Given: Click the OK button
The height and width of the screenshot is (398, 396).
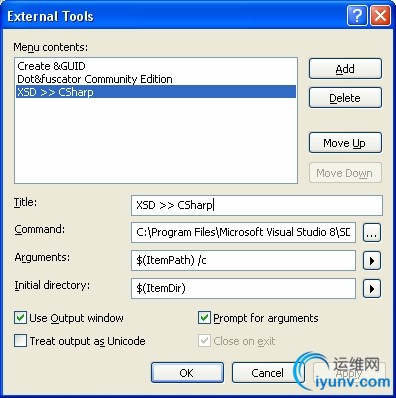Looking at the screenshot, I should pos(187,372).
